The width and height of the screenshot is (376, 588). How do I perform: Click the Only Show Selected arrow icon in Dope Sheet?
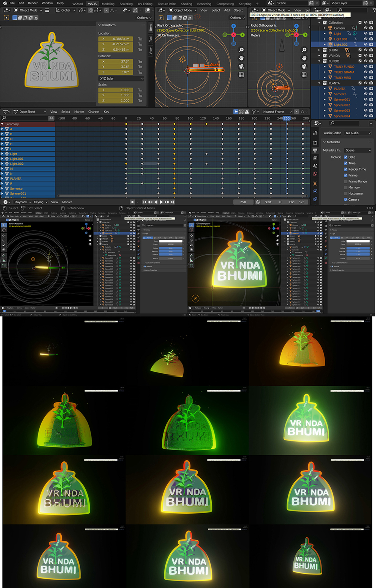pos(236,112)
